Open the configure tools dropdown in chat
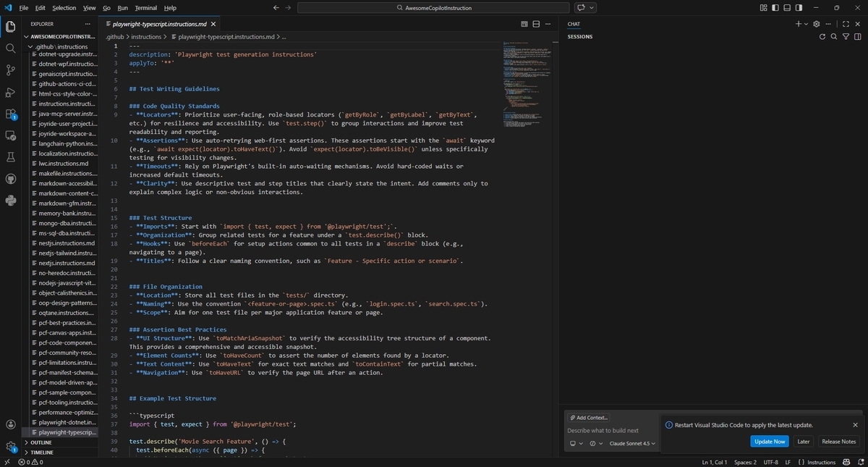This screenshot has width=868, height=467. click(x=596, y=443)
